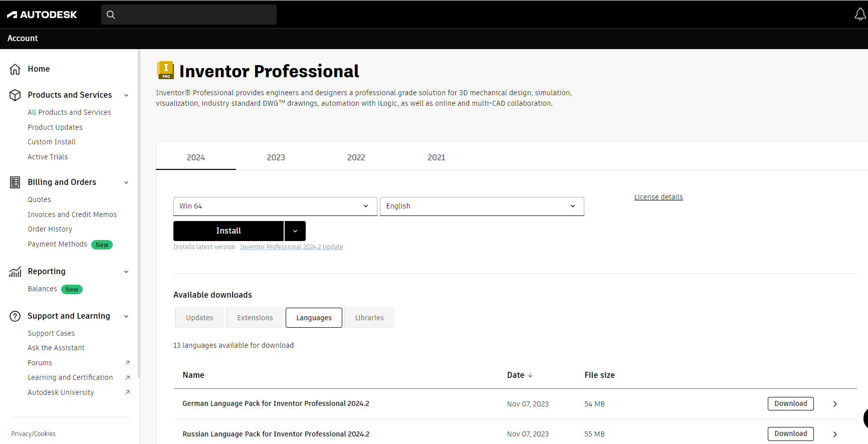Click the Billing and Orders list icon

coord(15,182)
